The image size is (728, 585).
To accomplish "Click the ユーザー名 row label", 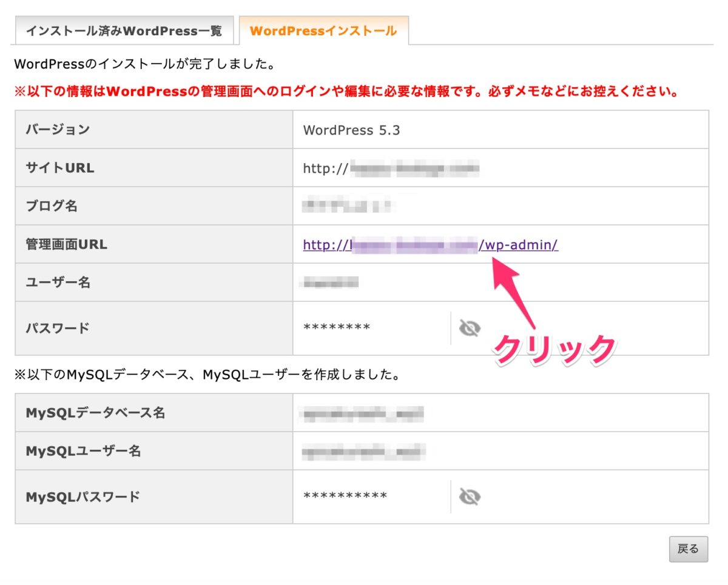I will 58,282.
